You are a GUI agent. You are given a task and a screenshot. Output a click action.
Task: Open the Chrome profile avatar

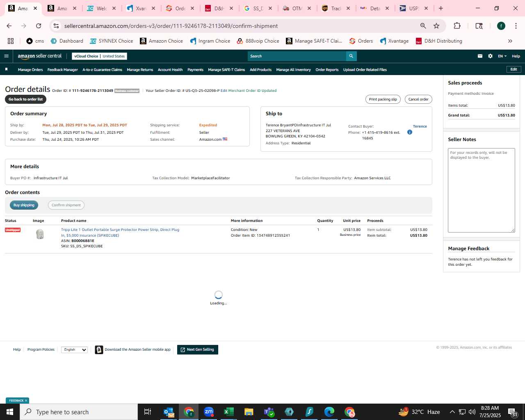[x=501, y=26]
